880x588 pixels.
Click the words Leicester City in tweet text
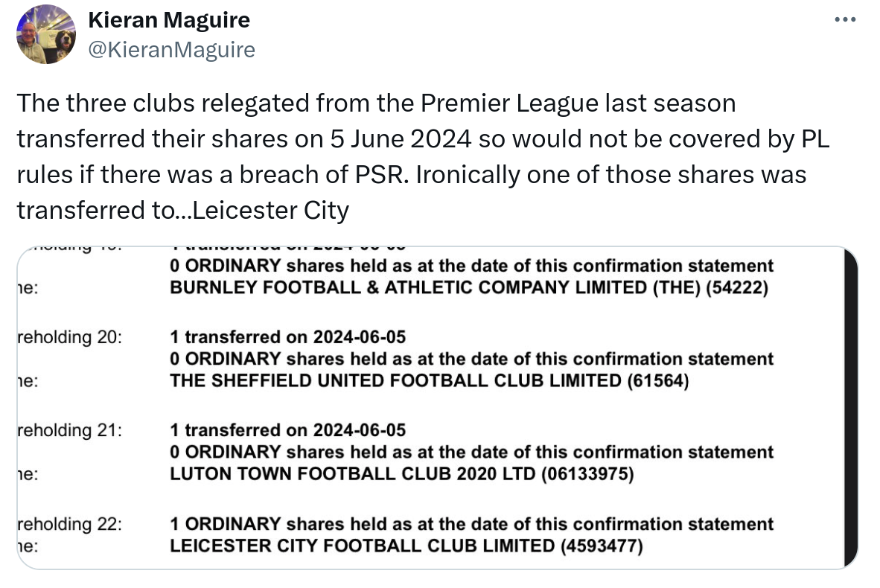[x=270, y=211]
